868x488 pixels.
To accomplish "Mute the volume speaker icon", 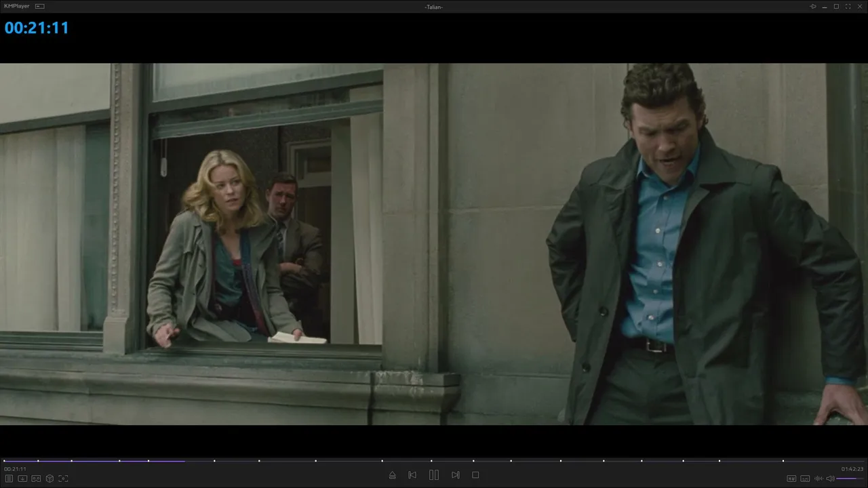I will click(830, 479).
